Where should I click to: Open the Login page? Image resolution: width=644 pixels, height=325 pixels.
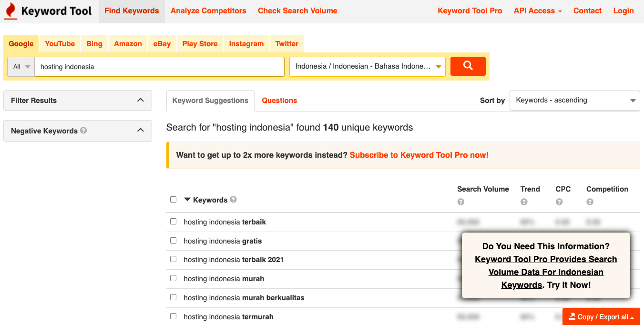(x=623, y=10)
